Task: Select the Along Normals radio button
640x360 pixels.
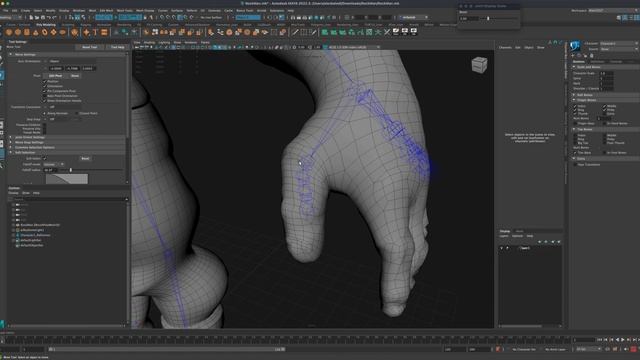Action: coord(44,113)
